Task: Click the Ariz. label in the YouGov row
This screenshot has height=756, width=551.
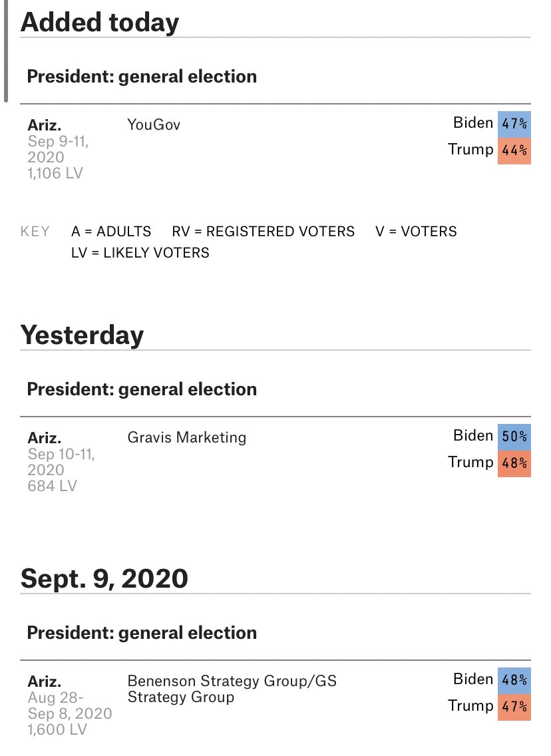Action: pyautogui.click(x=44, y=125)
